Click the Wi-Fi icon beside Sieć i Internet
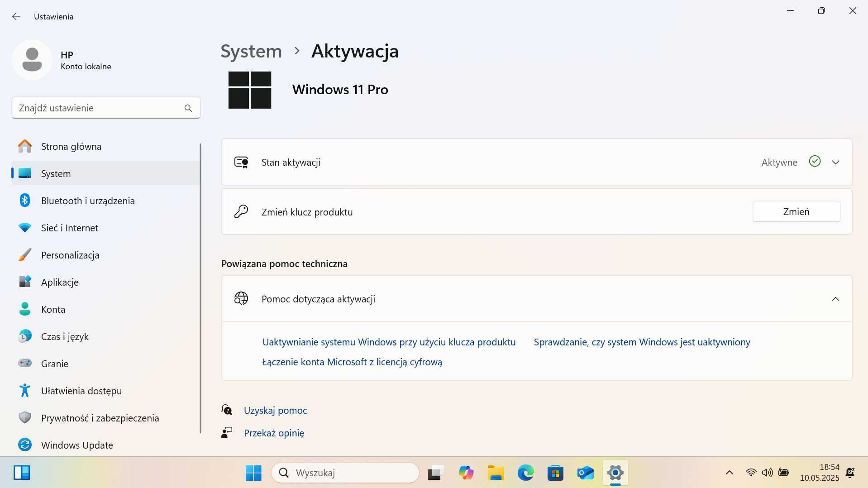The height and width of the screenshot is (488, 868). click(x=25, y=228)
